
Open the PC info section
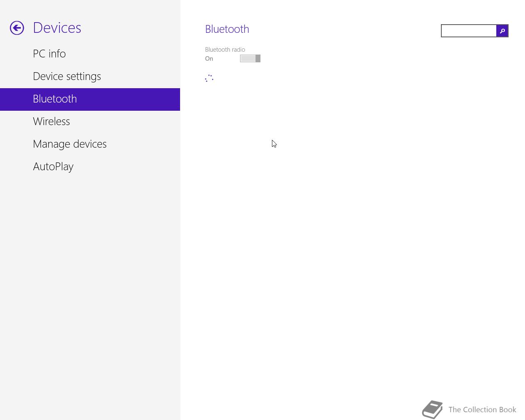point(90,54)
